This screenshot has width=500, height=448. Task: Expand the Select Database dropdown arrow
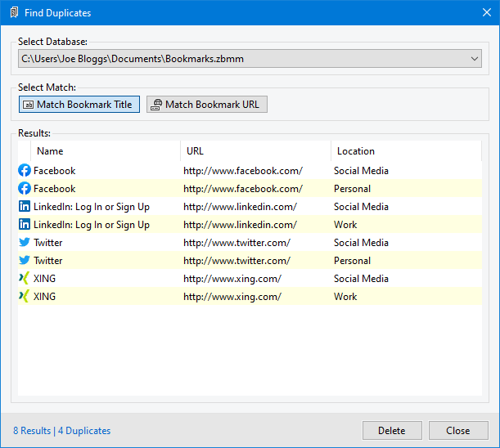(475, 59)
